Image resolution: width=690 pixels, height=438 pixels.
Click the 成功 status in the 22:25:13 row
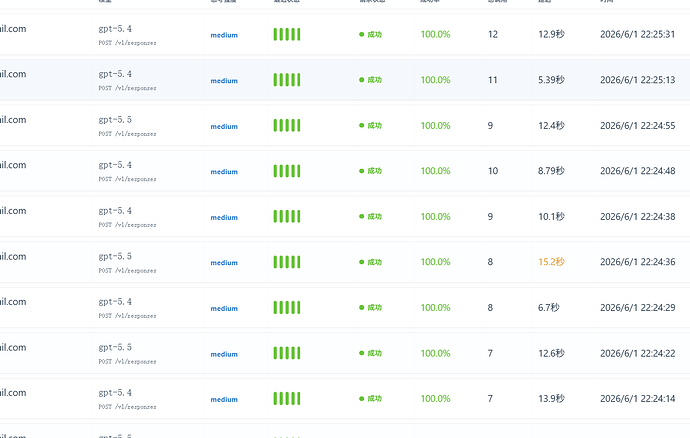[x=371, y=80]
